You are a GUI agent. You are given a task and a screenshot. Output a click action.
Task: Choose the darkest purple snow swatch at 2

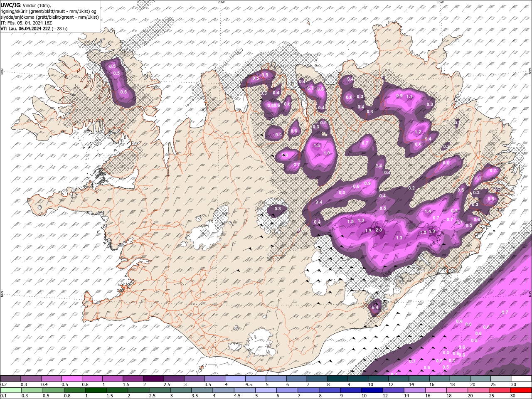click(x=153, y=379)
